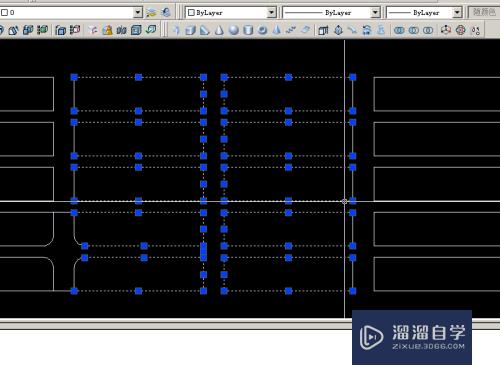
Task: Click the greyed plot style box 随颜色
Action: [484, 12]
